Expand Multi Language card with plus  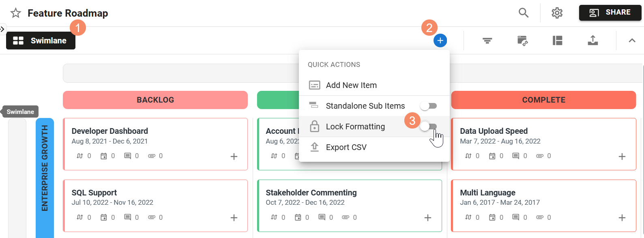pyautogui.click(x=622, y=218)
